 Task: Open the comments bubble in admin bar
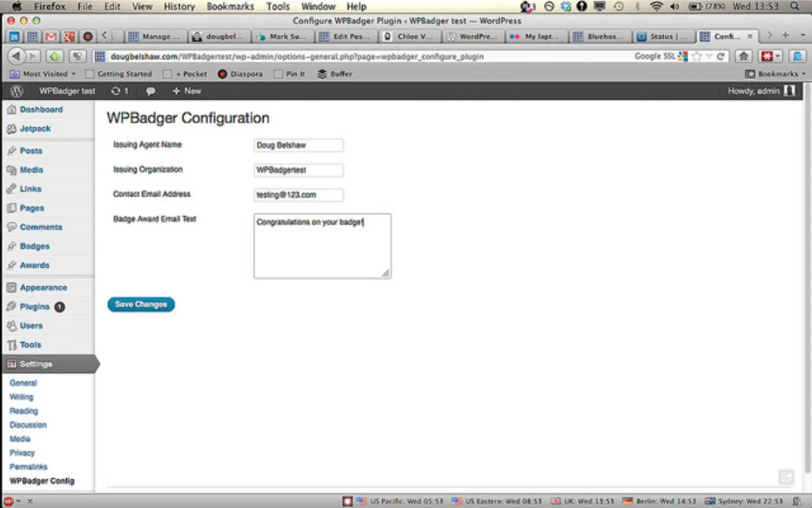click(150, 91)
